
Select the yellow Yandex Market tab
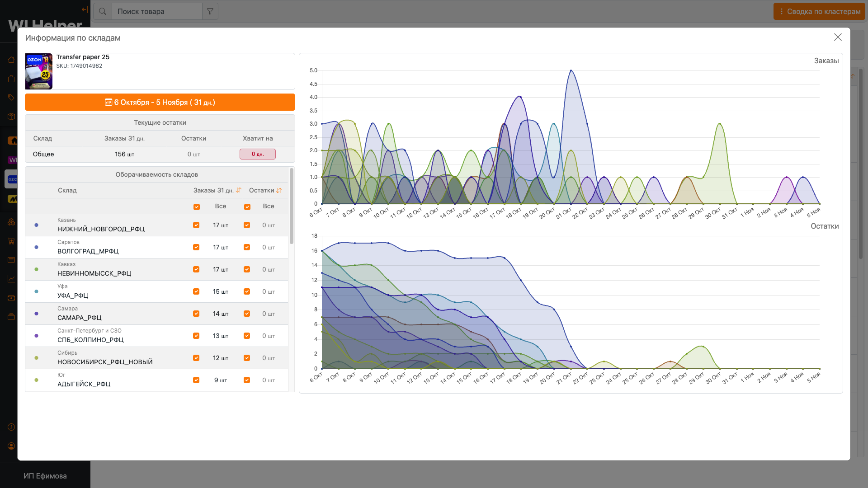point(12,199)
